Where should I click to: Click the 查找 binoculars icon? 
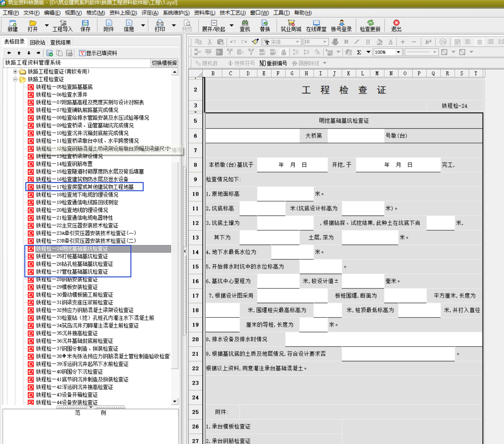coord(245,23)
